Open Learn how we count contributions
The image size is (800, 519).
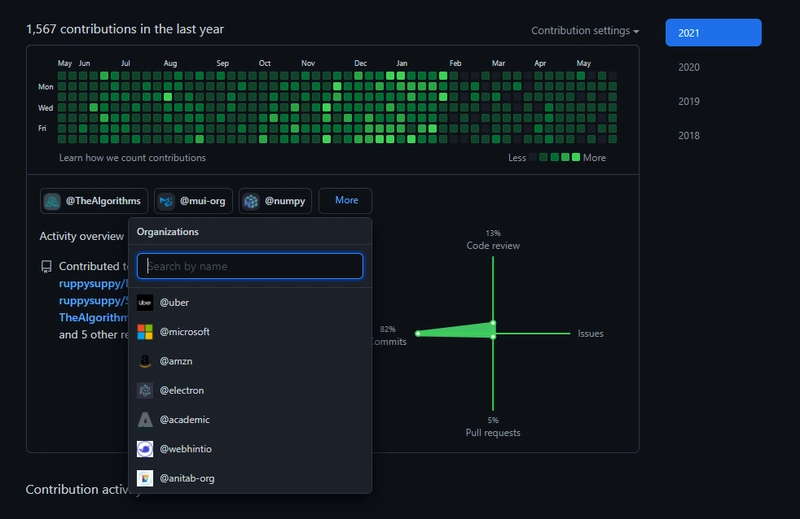pyautogui.click(x=132, y=158)
